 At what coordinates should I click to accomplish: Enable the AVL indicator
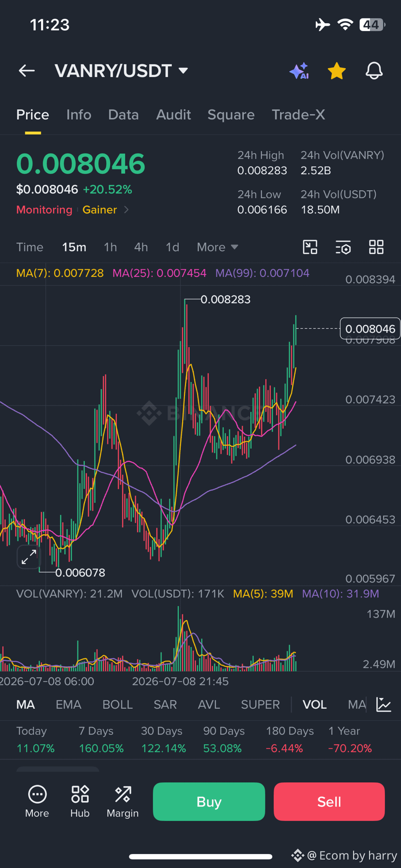(209, 705)
